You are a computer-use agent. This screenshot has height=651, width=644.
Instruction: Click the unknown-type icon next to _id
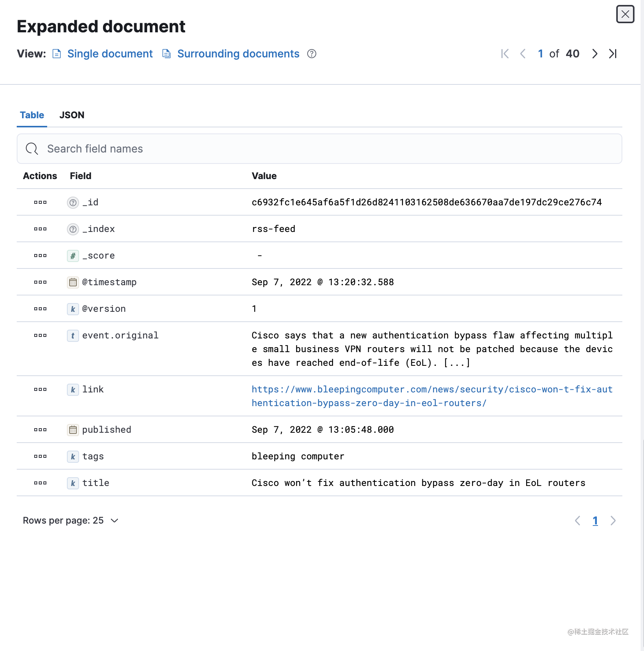pos(73,202)
